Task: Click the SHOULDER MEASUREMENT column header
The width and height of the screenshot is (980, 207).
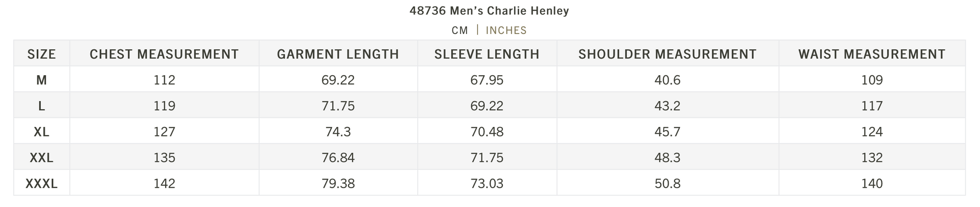Action: 668,54
